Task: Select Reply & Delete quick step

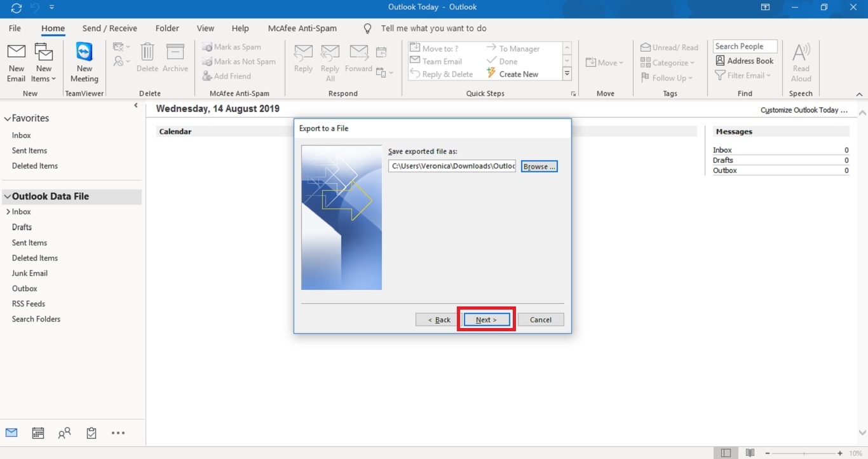Action: click(x=442, y=74)
